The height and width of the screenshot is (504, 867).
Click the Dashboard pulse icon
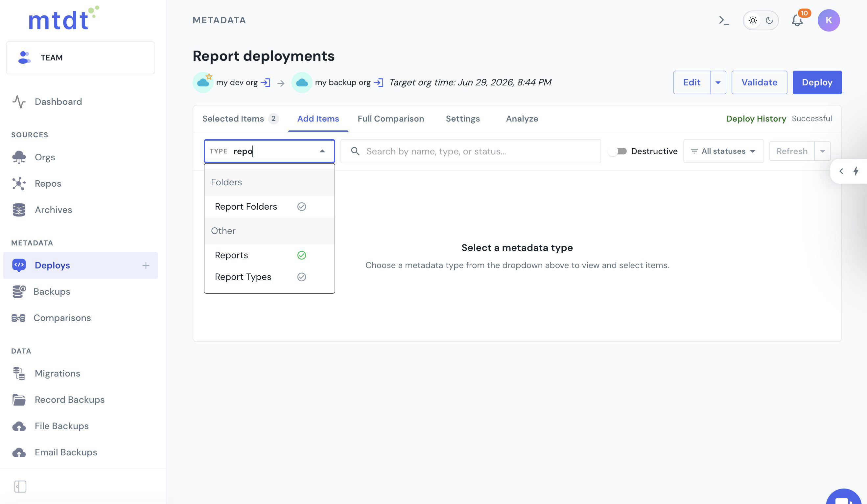[19, 102]
